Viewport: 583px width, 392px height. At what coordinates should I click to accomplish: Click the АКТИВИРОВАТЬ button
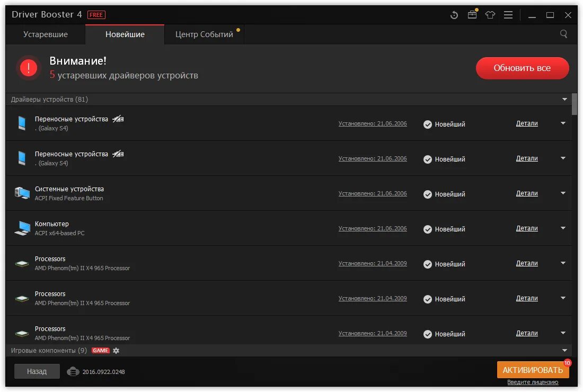pyautogui.click(x=533, y=370)
